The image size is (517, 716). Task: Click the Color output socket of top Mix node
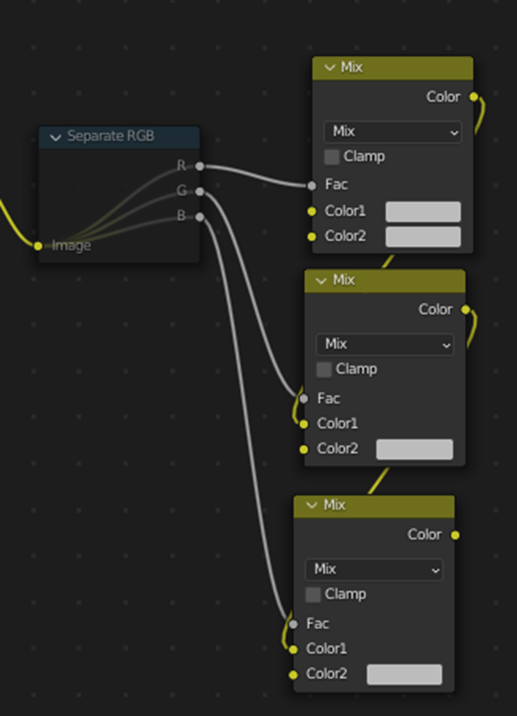(474, 97)
